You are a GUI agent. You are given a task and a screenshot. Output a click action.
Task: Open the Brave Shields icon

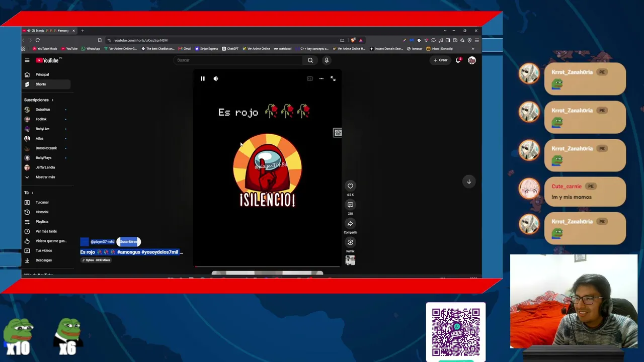click(x=354, y=40)
